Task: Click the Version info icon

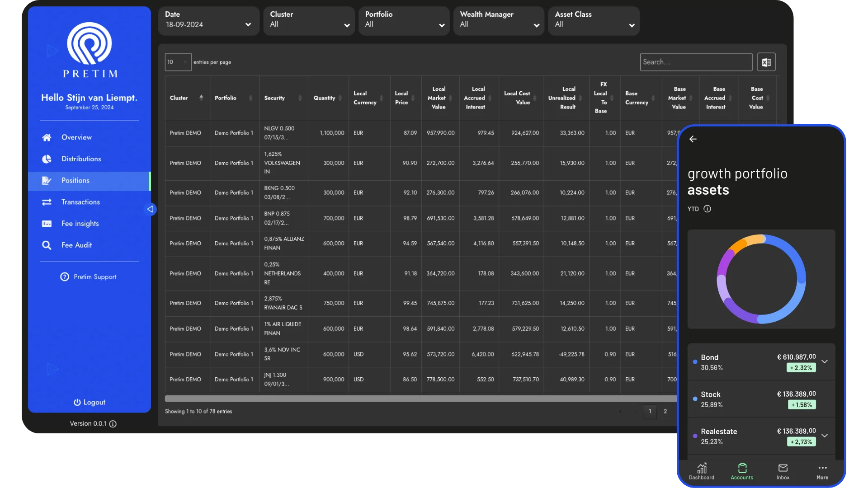Action: click(x=113, y=424)
